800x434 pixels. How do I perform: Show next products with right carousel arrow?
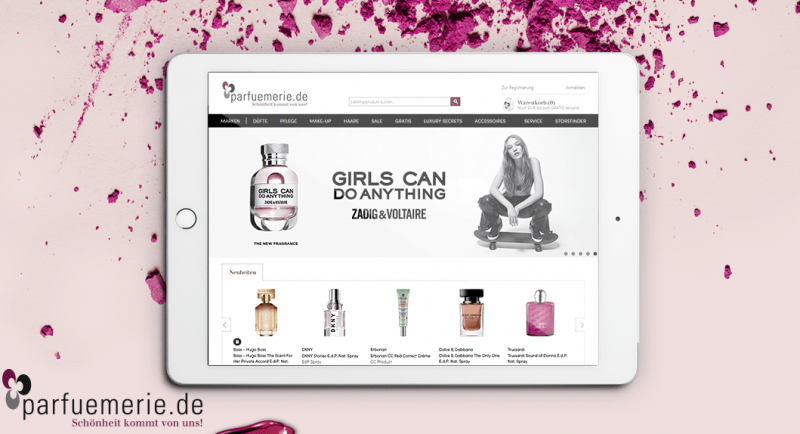tap(581, 325)
